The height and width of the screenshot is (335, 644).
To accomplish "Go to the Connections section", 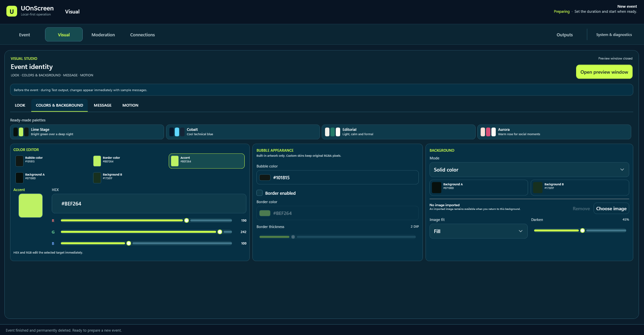I will 143,35.
